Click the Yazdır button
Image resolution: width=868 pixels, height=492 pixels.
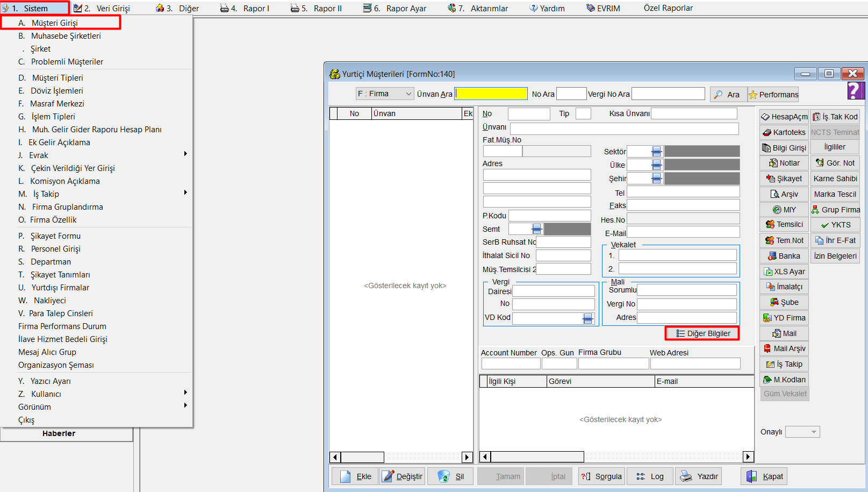[698, 476]
